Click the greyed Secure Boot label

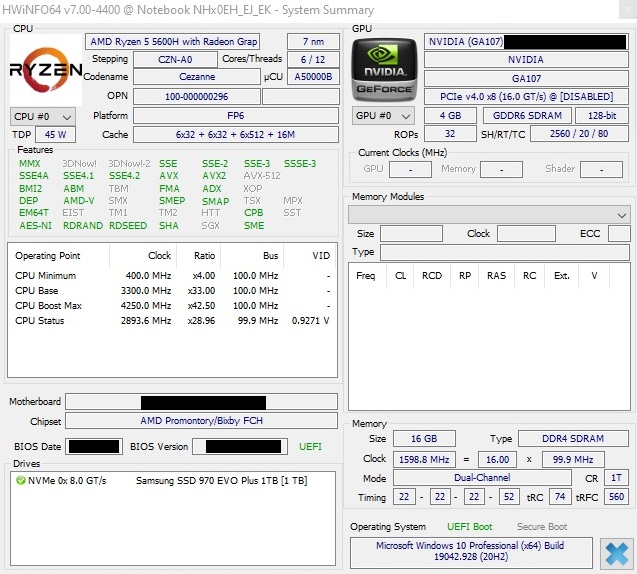click(x=542, y=527)
